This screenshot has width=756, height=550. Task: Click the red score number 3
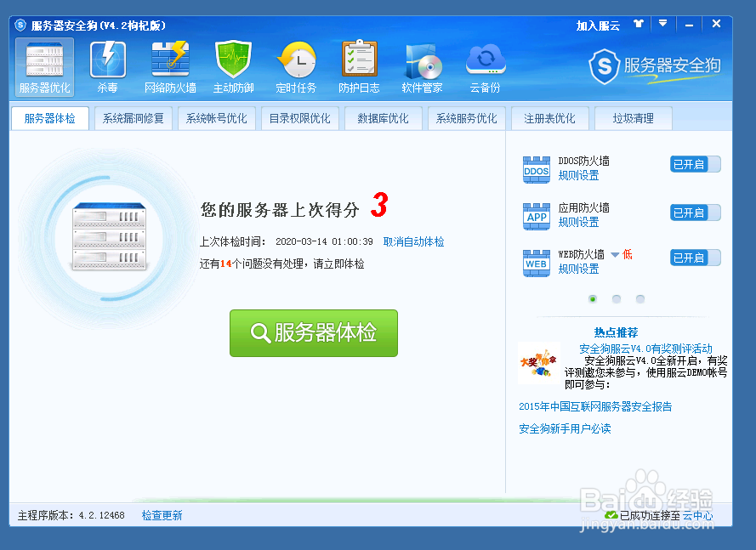pos(379,204)
